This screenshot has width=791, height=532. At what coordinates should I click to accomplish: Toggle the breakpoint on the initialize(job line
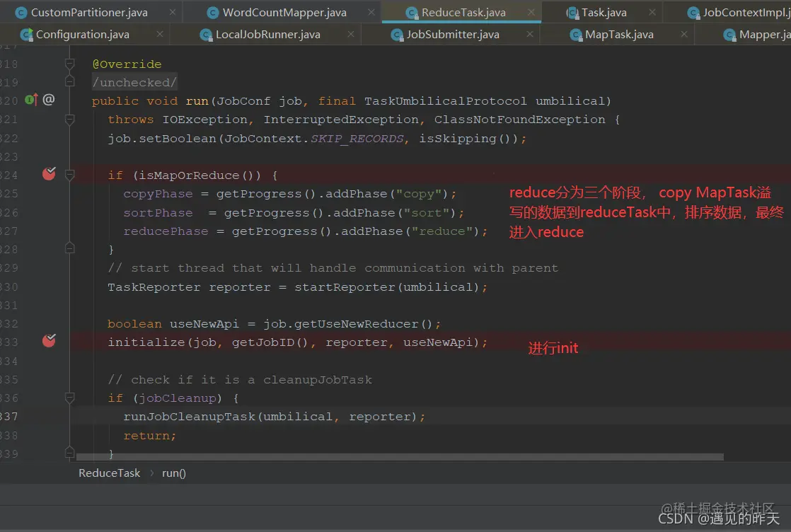(49, 340)
